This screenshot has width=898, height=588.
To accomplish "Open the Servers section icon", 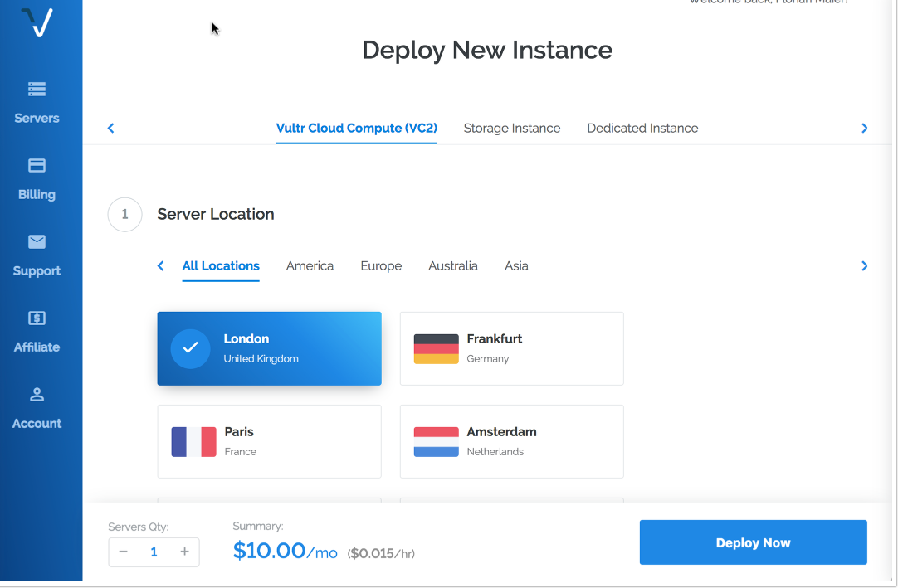I will [x=37, y=90].
